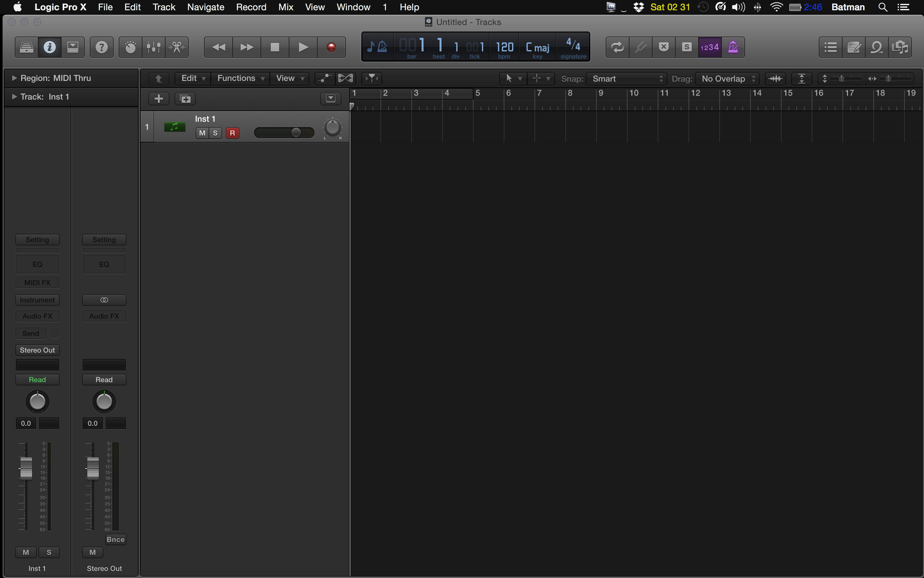This screenshot has height=578, width=924.
Task: Toggle Cycle mode button
Action: (x=617, y=48)
